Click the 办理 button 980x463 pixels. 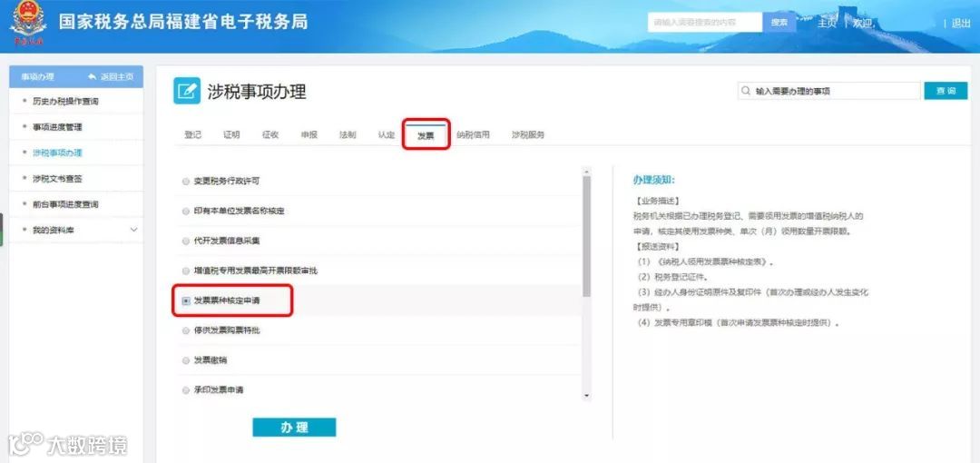tap(294, 428)
